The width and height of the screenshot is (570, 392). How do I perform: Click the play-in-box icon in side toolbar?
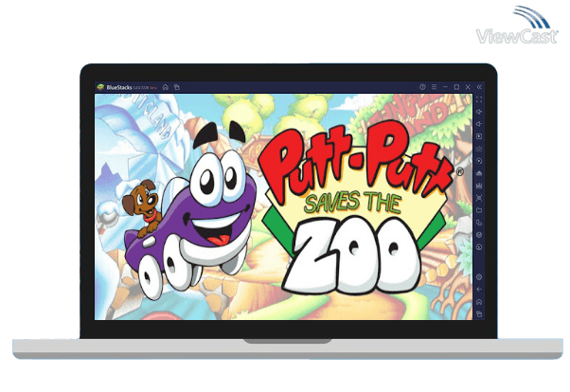coord(479,136)
